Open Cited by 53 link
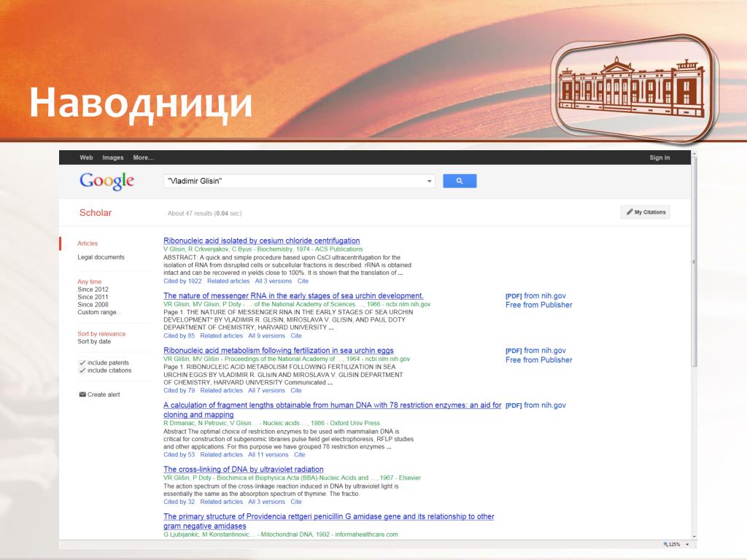This screenshot has width=747, height=560. click(179, 455)
